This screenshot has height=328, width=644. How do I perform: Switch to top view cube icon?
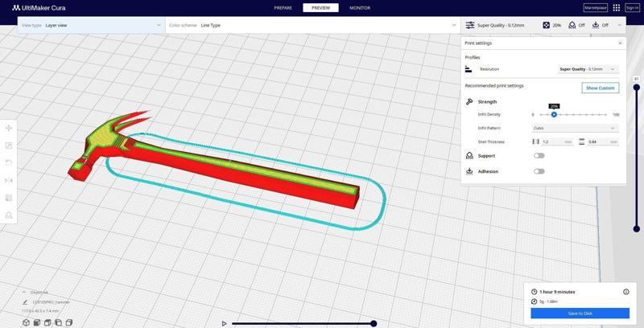coord(47,322)
